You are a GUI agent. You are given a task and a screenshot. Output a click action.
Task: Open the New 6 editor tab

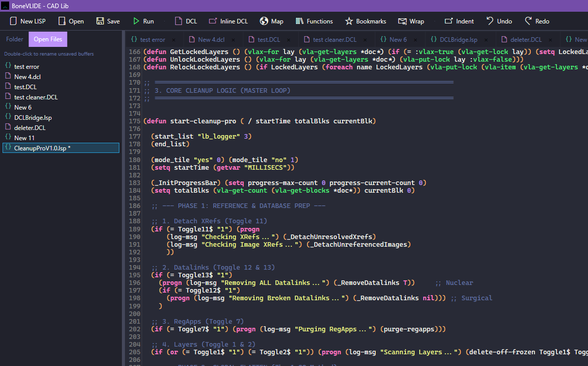(x=398, y=40)
